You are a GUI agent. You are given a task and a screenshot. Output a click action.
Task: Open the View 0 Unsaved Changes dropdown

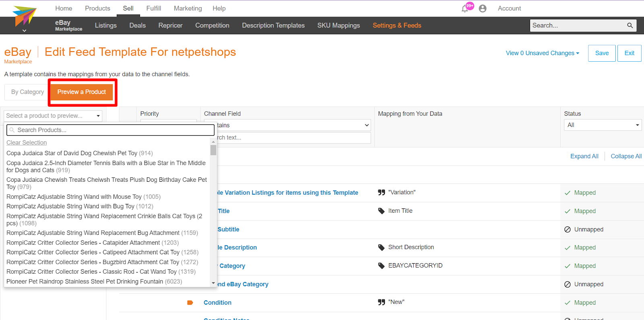point(543,53)
